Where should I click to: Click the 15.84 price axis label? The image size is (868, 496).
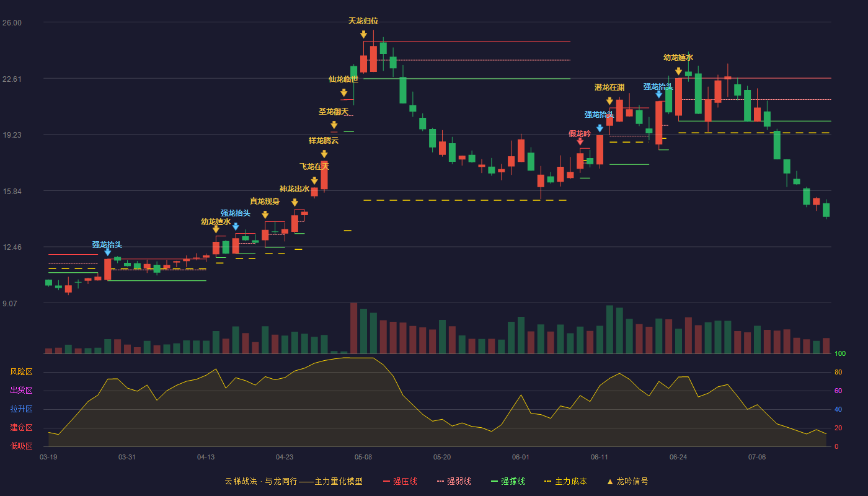click(x=12, y=191)
